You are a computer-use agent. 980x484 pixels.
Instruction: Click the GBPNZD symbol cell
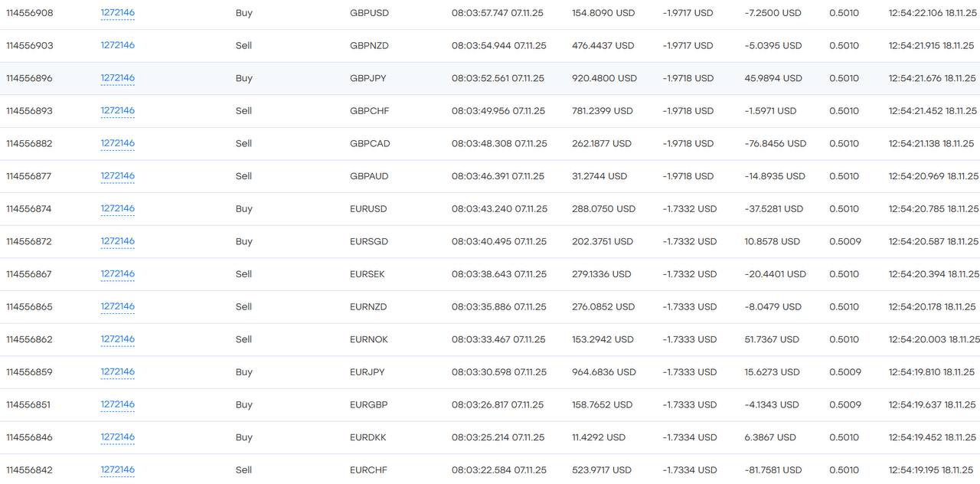(x=369, y=45)
